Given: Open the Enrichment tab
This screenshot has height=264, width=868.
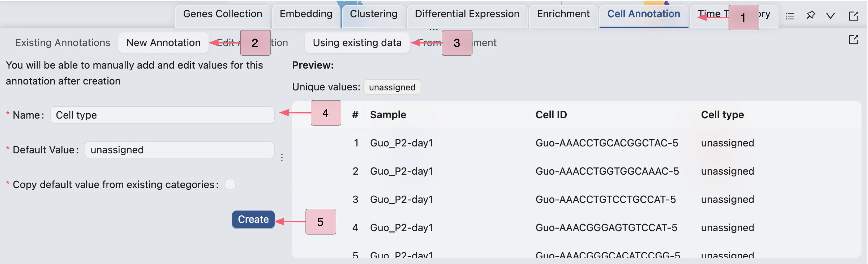Looking at the screenshot, I should [563, 14].
